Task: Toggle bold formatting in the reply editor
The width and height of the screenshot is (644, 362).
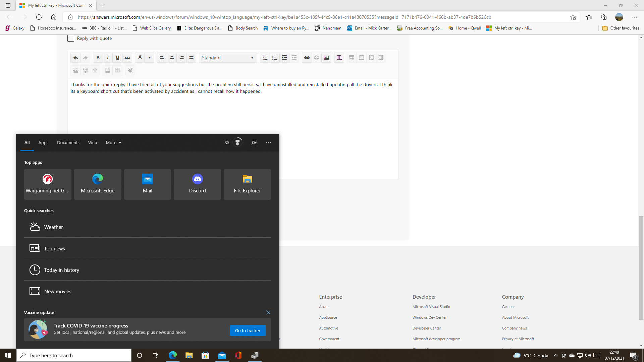Action: (x=98, y=58)
